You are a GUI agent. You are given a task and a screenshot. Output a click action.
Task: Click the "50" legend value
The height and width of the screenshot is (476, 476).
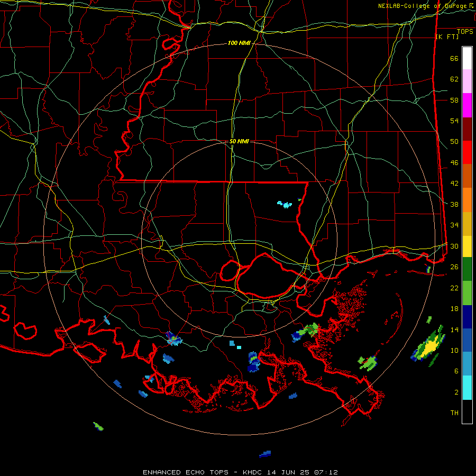[454, 142]
